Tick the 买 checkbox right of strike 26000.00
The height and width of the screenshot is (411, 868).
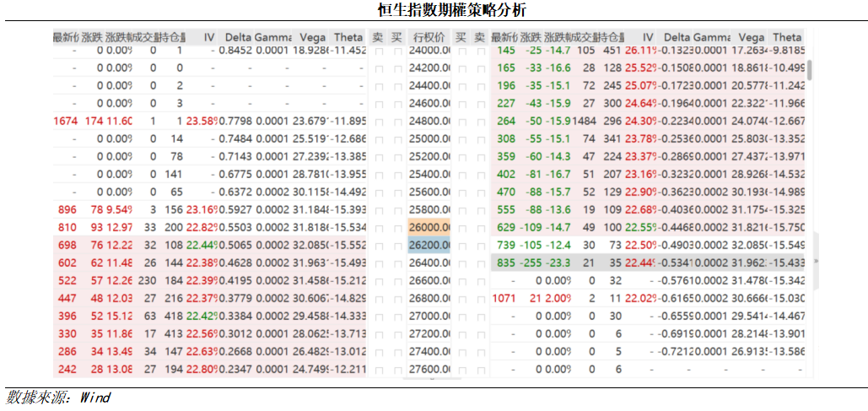(x=461, y=228)
